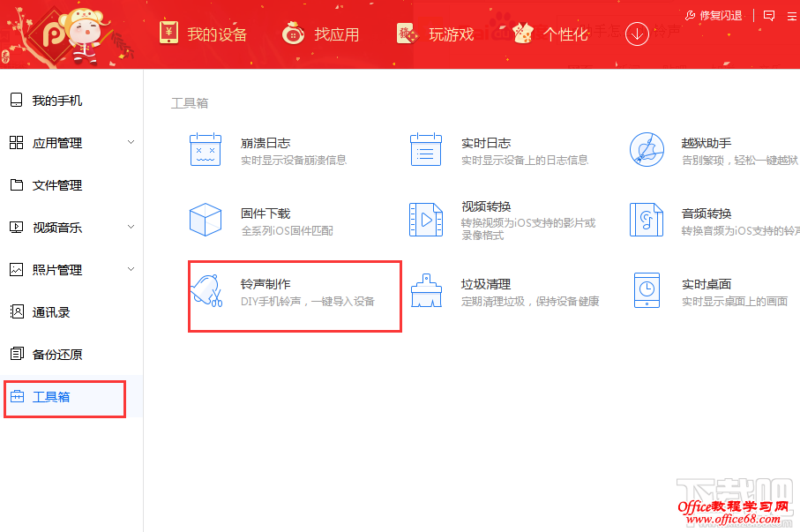Click the 全系列iOS固件匹配 description
This screenshot has height=532, width=800.
[287, 231]
